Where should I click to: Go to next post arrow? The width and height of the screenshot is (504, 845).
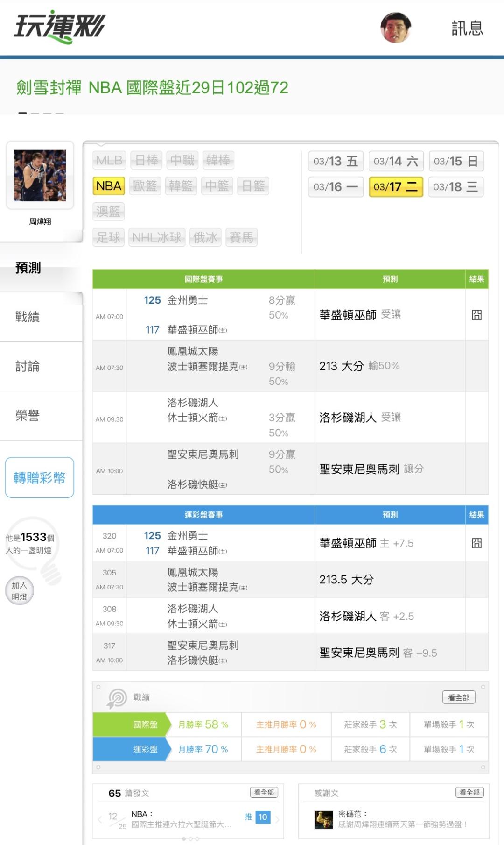point(277,819)
